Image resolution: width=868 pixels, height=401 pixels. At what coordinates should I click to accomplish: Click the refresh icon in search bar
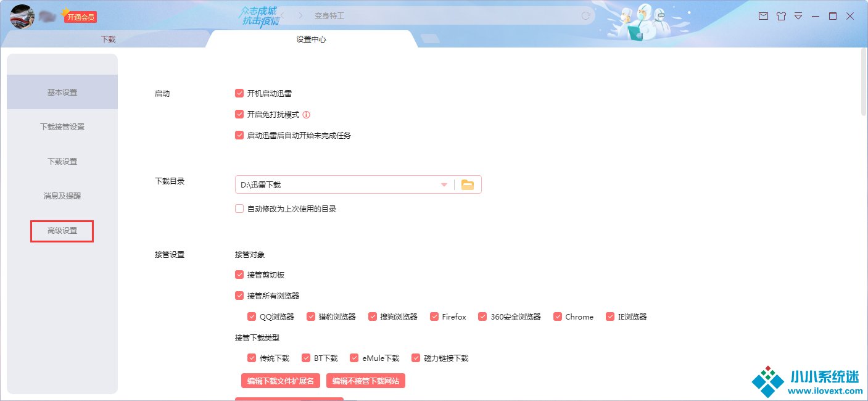pos(586,16)
